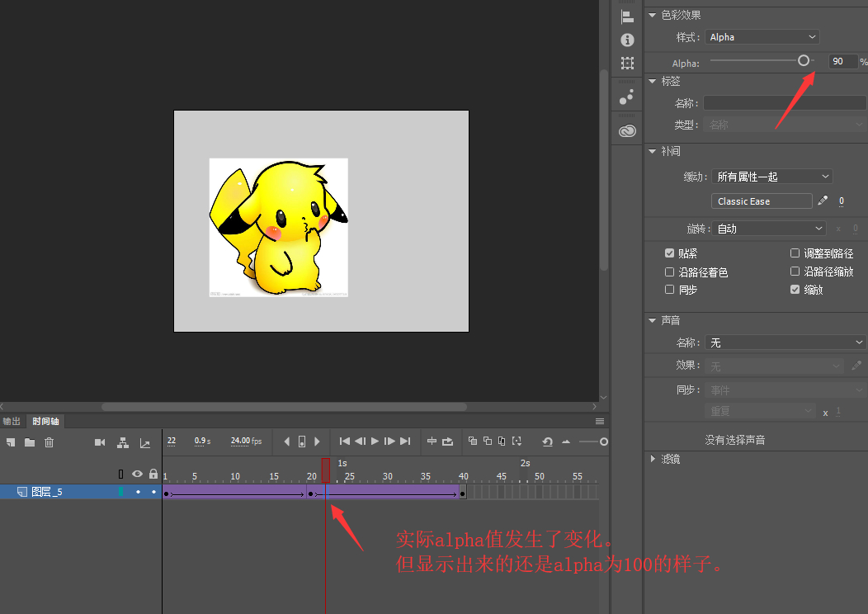Show or hide all layers eye
Image resolution: width=868 pixels, height=614 pixels.
(137, 474)
